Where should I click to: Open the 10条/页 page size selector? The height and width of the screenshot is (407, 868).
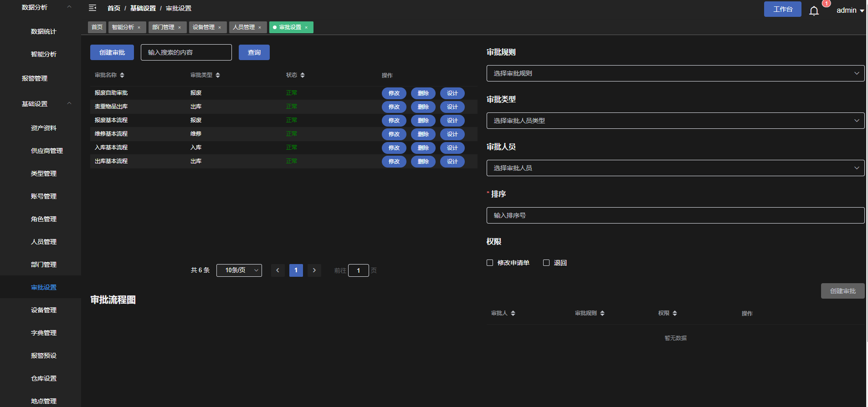(x=239, y=270)
